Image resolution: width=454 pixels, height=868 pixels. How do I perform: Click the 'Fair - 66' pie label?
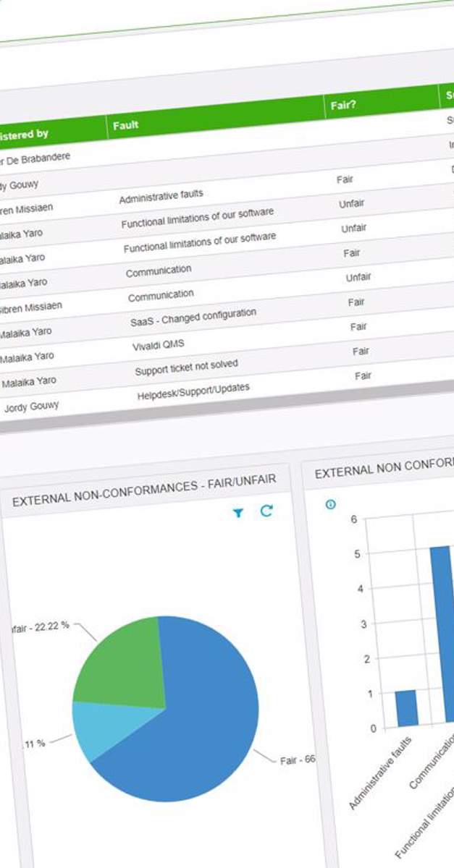pos(298,761)
